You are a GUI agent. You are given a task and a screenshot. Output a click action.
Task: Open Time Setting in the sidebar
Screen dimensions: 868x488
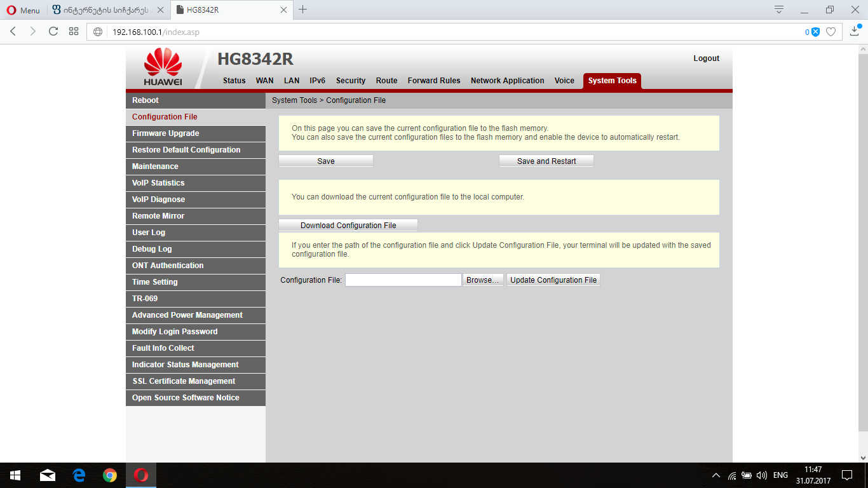(196, 282)
